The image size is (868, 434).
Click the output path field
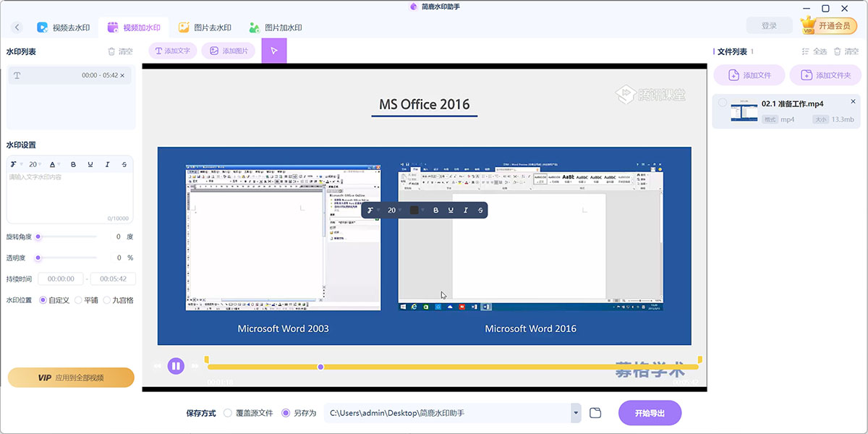tap(447, 413)
